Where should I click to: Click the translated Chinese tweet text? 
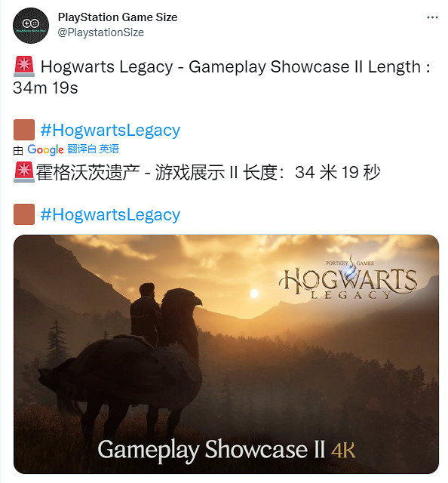[208, 172]
